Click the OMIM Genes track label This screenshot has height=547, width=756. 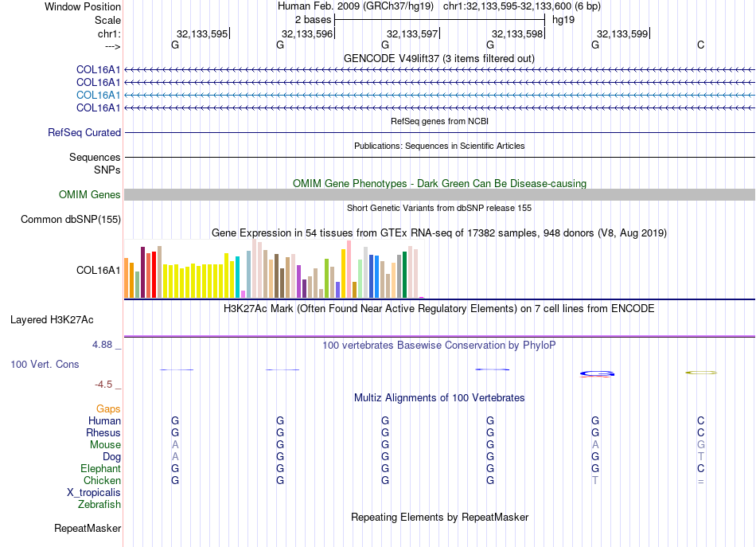point(90,195)
